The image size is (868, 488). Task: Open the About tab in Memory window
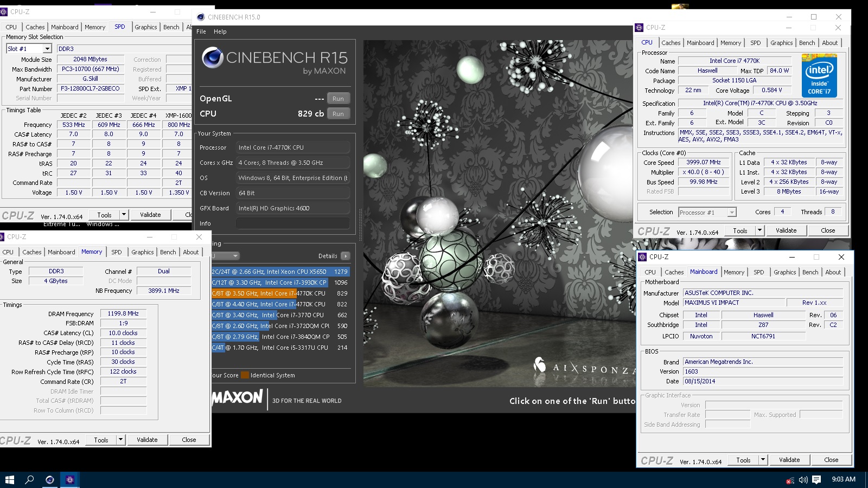pyautogui.click(x=191, y=252)
